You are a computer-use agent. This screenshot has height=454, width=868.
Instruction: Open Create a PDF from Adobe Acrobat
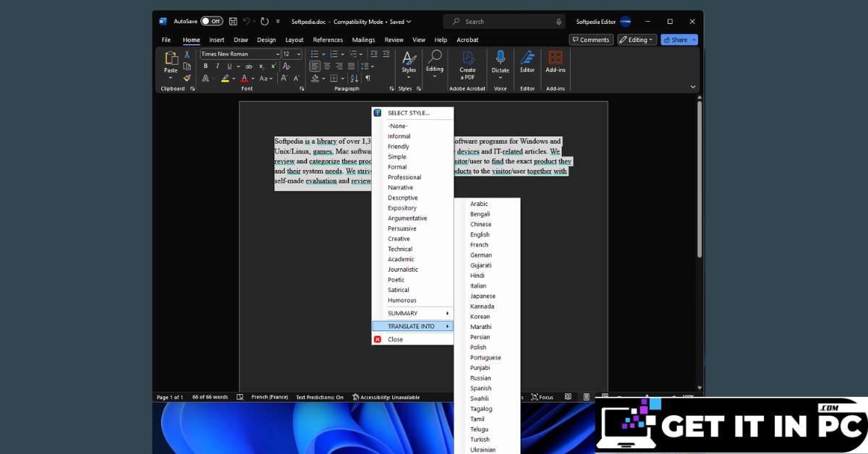pyautogui.click(x=467, y=65)
